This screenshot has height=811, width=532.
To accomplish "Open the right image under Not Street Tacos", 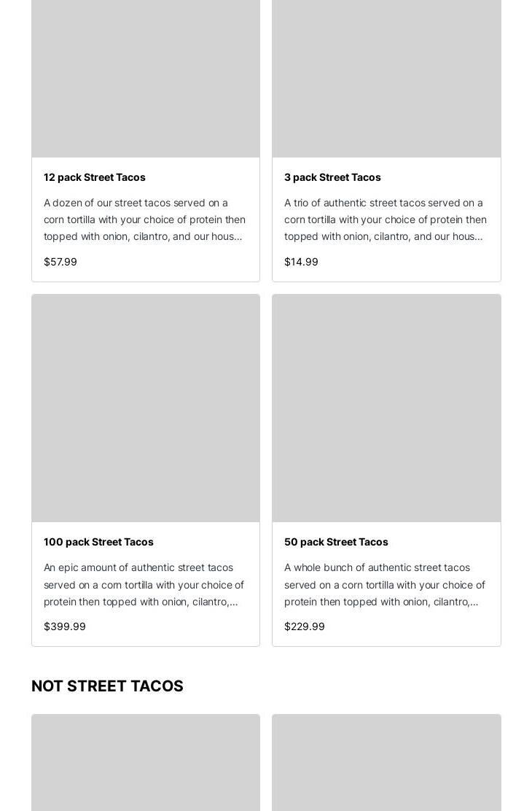I will click(x=386, y=763).
